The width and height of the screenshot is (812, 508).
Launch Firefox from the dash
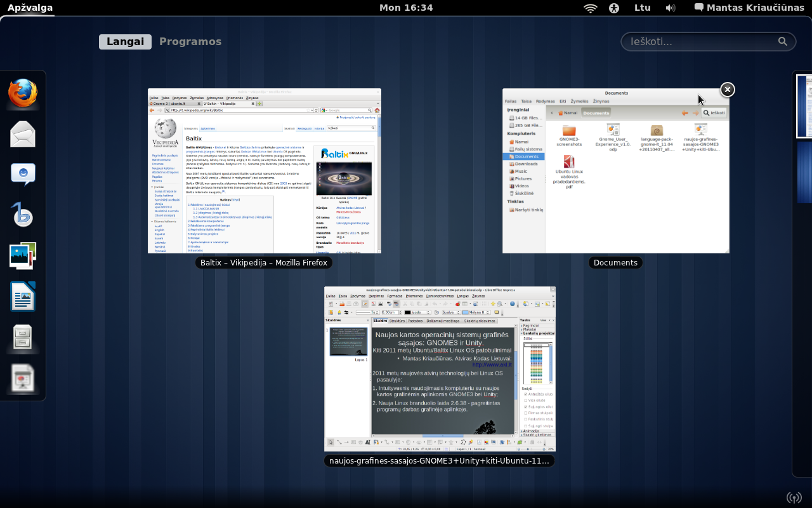[23, 93]
